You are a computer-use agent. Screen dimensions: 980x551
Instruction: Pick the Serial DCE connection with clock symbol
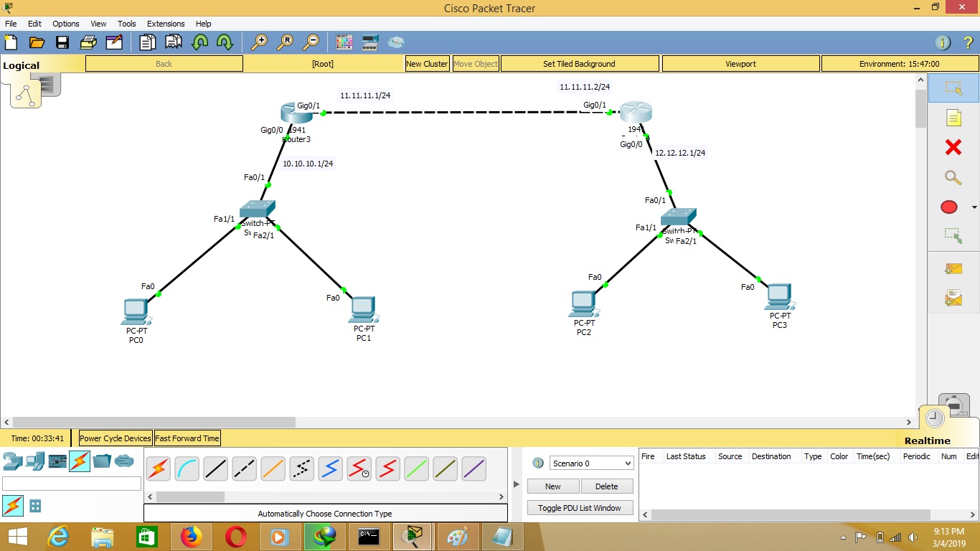click(359, 468)
